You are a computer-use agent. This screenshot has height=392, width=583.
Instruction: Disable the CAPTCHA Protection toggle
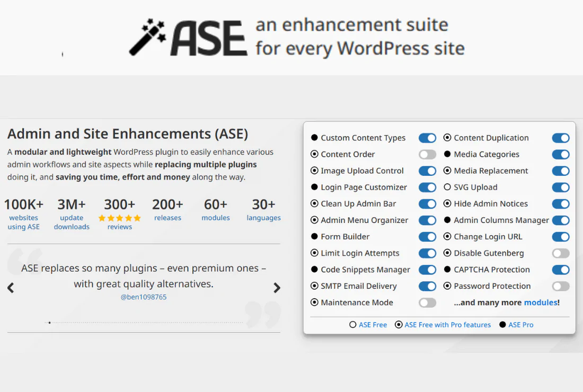560,270
